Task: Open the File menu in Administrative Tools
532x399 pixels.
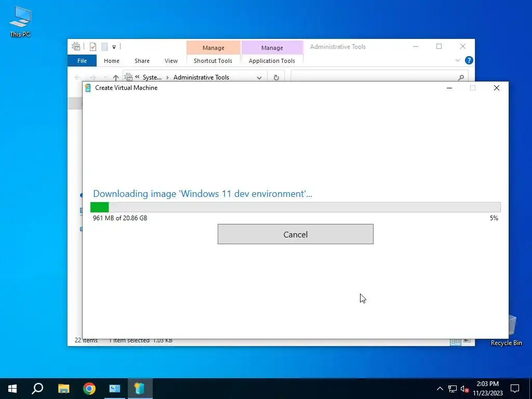Action: (82, 61)
